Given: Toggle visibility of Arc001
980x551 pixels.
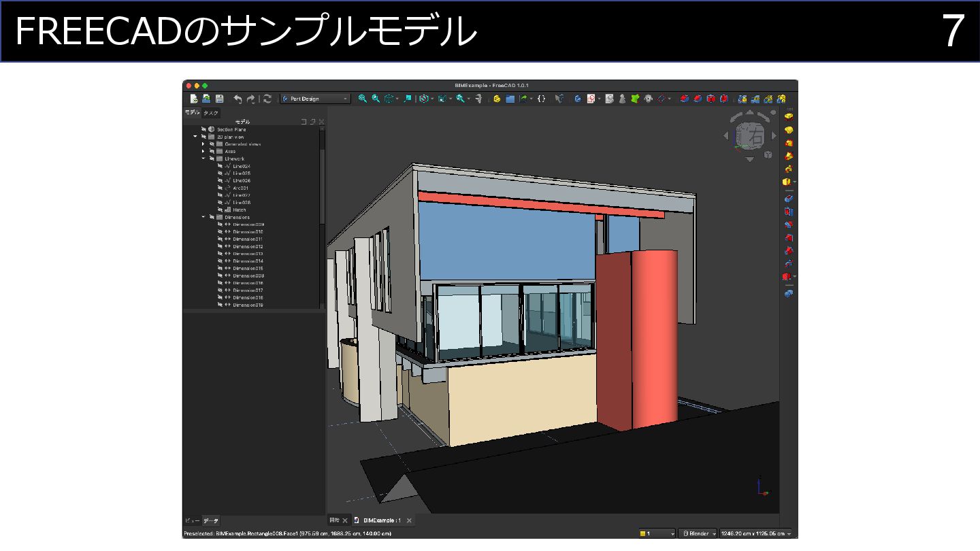Looking at the screenshot, I should click(220, 188).
